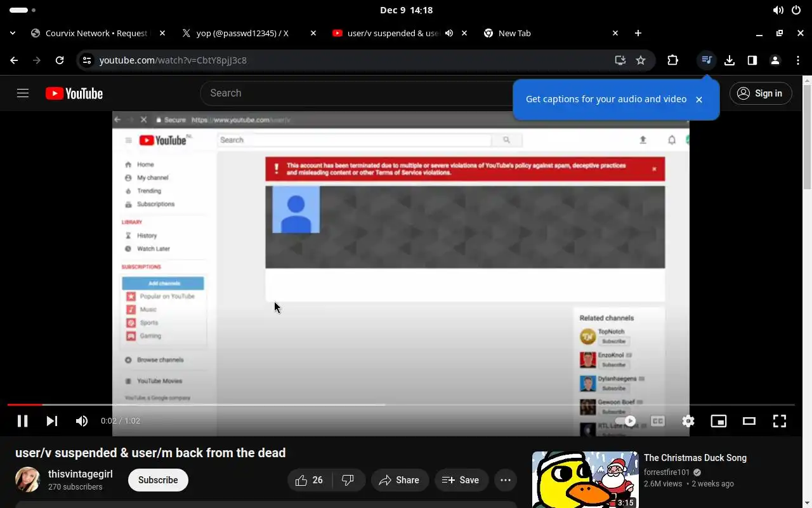Screen dimensions: 812x508
Task: Open media controls button
Action: (x=706, y=60)
